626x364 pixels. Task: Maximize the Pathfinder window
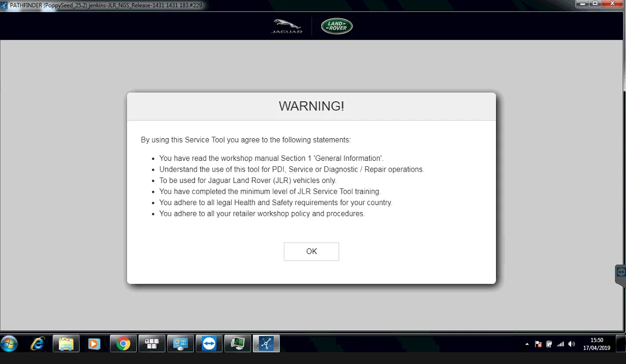(595, 3)
